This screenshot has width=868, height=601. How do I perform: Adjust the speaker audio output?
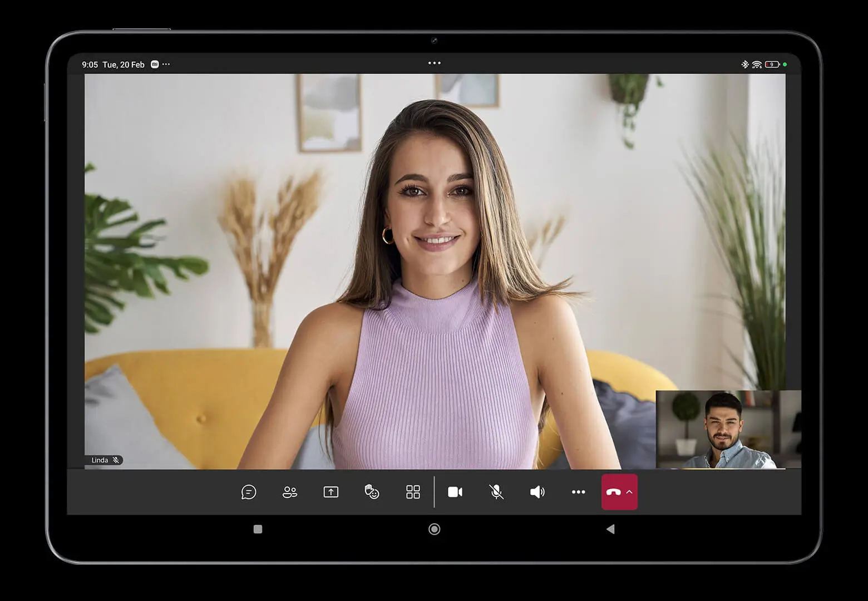(x=537, y=492)
